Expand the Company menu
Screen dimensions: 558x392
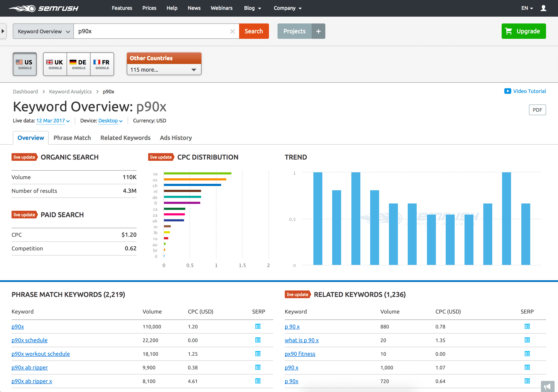(288, 8)
